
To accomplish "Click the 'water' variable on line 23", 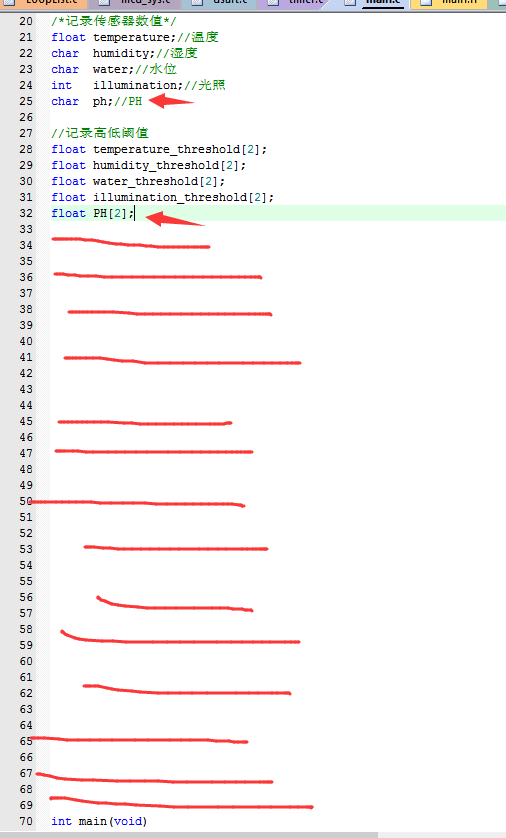I will [x=110, y=69].
